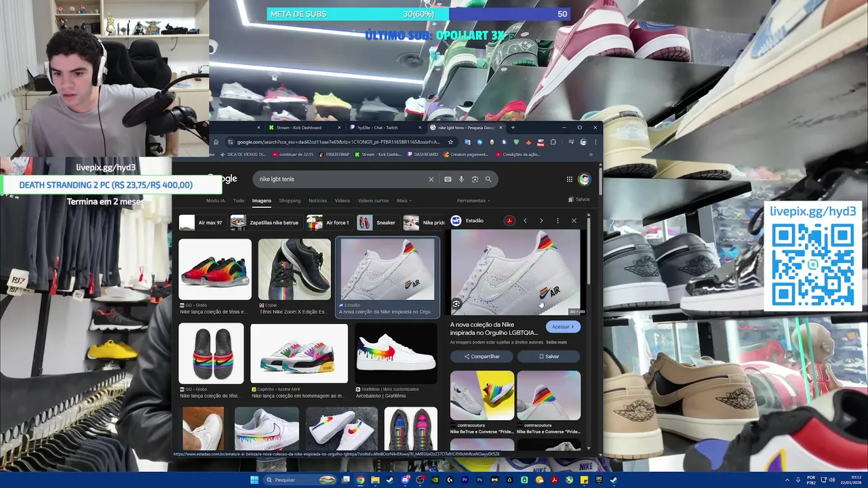Click the Salvar save button
The width and height of the screenshot is (868, 488).
coord(549,357)
